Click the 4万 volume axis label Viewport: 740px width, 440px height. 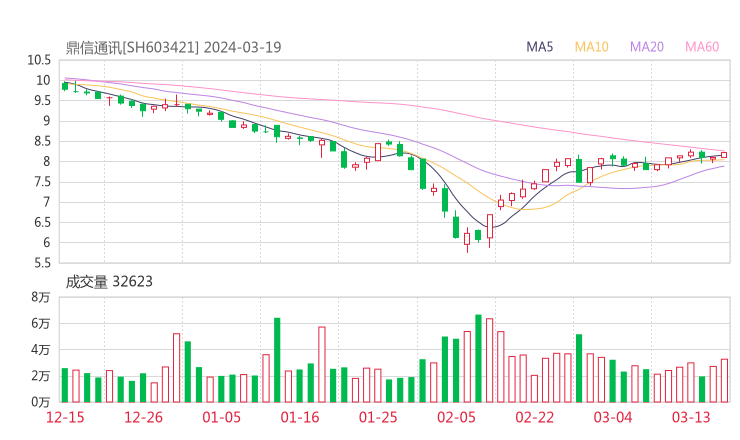click(x=41, y=350)
